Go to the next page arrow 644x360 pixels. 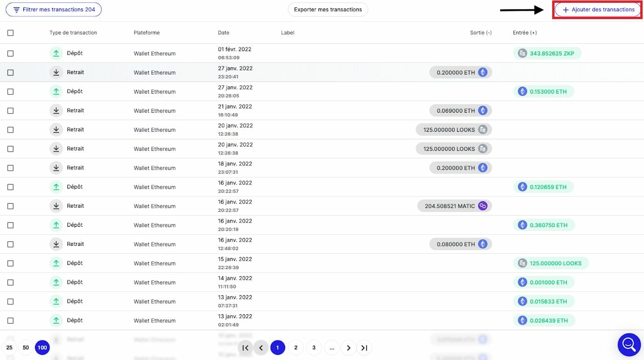349,347
